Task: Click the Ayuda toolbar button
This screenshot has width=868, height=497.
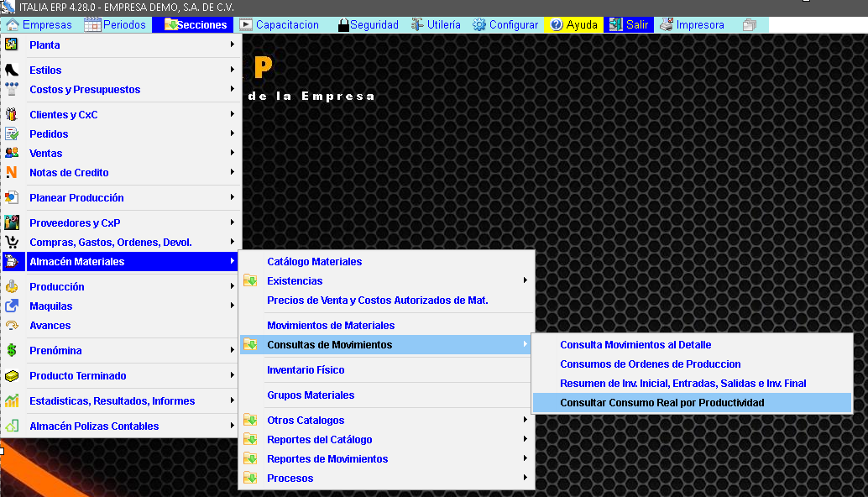Action: coord(574,25)
